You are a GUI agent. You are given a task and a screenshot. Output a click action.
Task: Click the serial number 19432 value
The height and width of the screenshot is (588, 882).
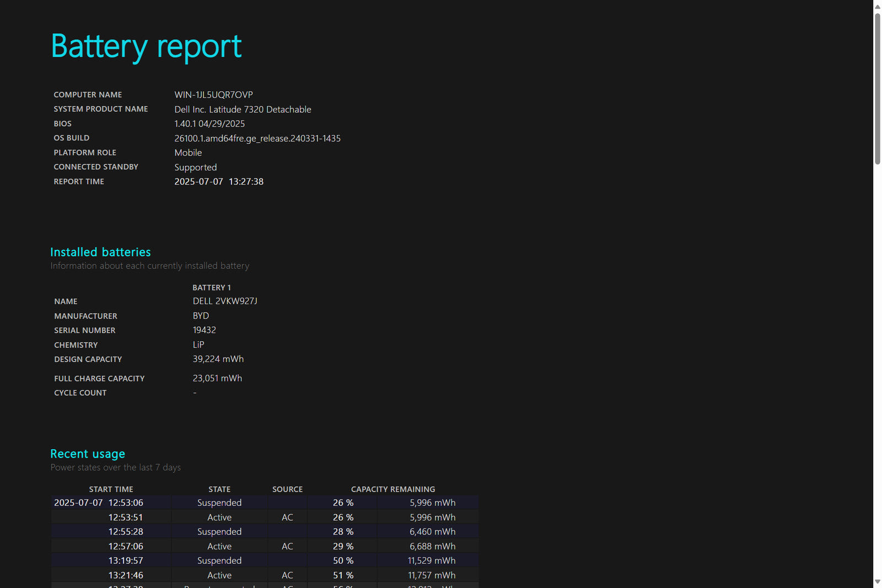tap(204, 330)
